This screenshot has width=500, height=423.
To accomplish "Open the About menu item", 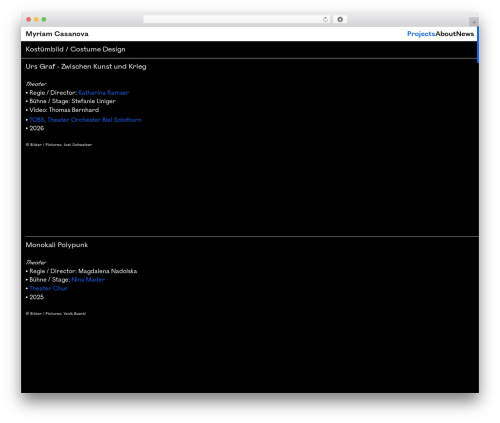I will (445, 34).
